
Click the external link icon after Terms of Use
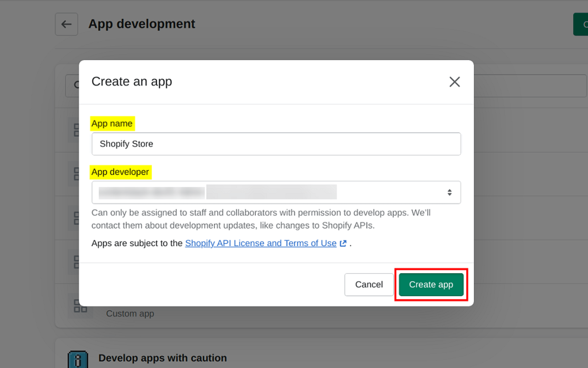343,243
